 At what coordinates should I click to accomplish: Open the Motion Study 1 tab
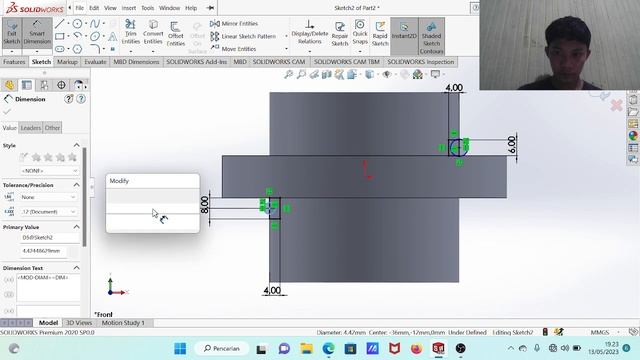click(123, 323)
